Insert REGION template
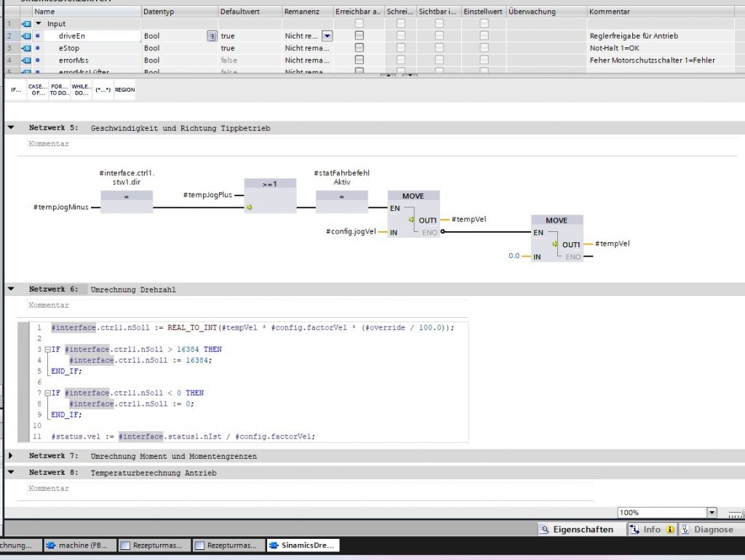This screenshot has height=560, width=745. pyautogui.click(x=124, y=89)
